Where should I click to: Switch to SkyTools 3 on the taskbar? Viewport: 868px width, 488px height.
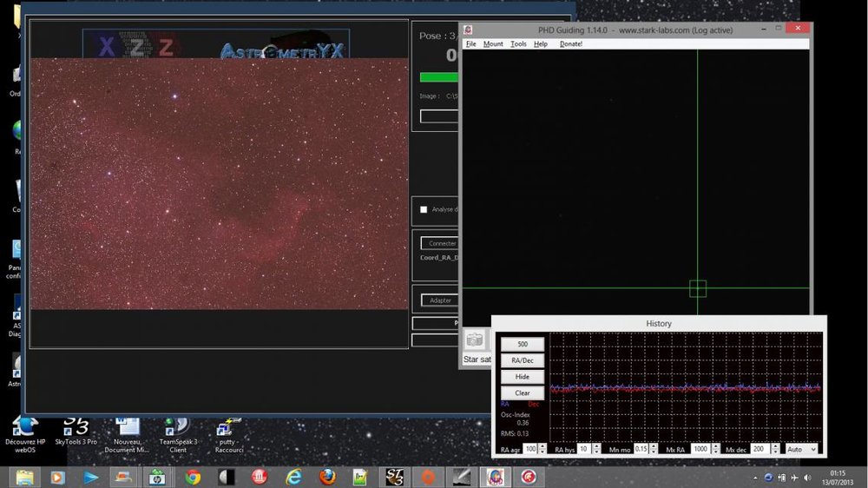click(395, 477)
